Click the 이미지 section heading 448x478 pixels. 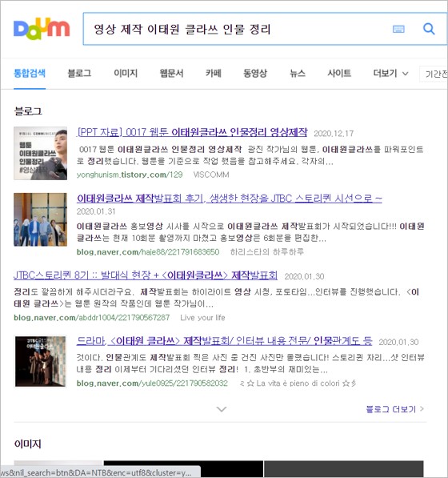(x=28, y=444)
